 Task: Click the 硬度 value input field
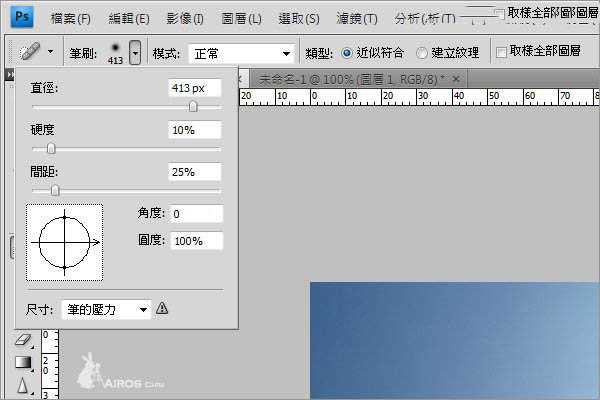coord(194,130)
